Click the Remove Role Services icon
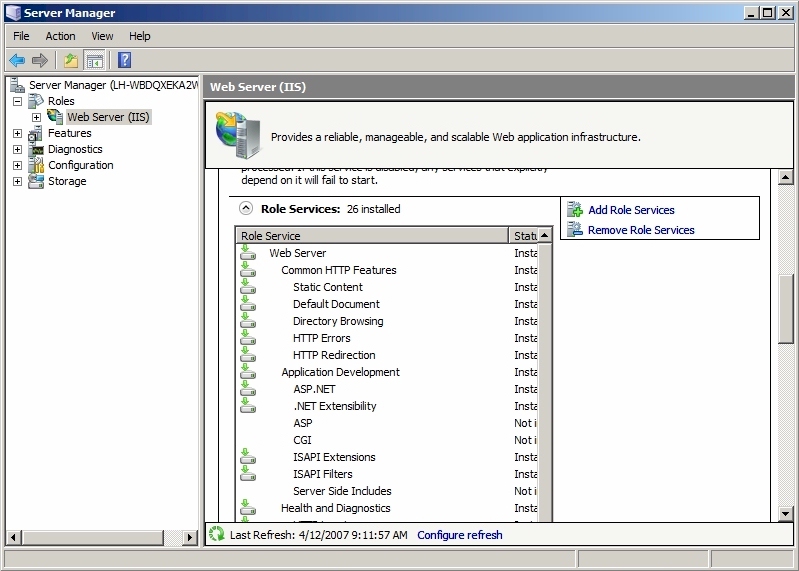This screenshot has width=799, height=571. pyautogui.click(x=575, y=229)
